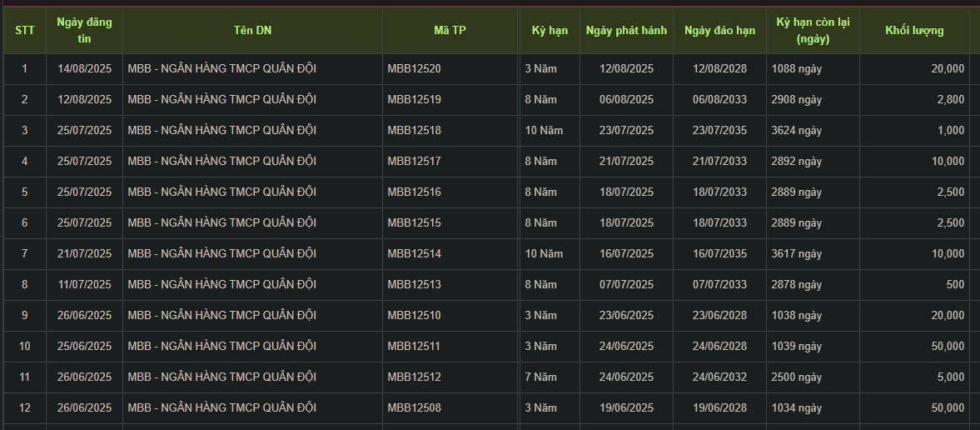Screen dimensions: 980x430
Task: Select bond code MBB12519
Action: click(x=414, y=99)
